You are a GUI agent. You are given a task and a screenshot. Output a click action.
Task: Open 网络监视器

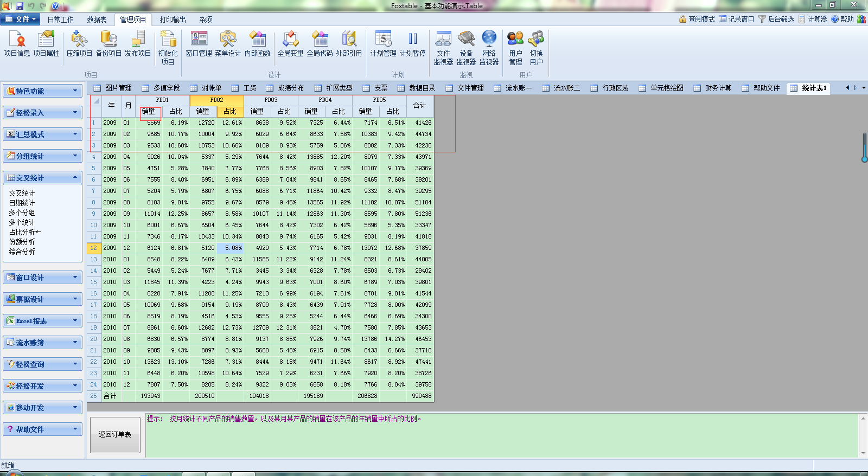click(x=489, y=48)
